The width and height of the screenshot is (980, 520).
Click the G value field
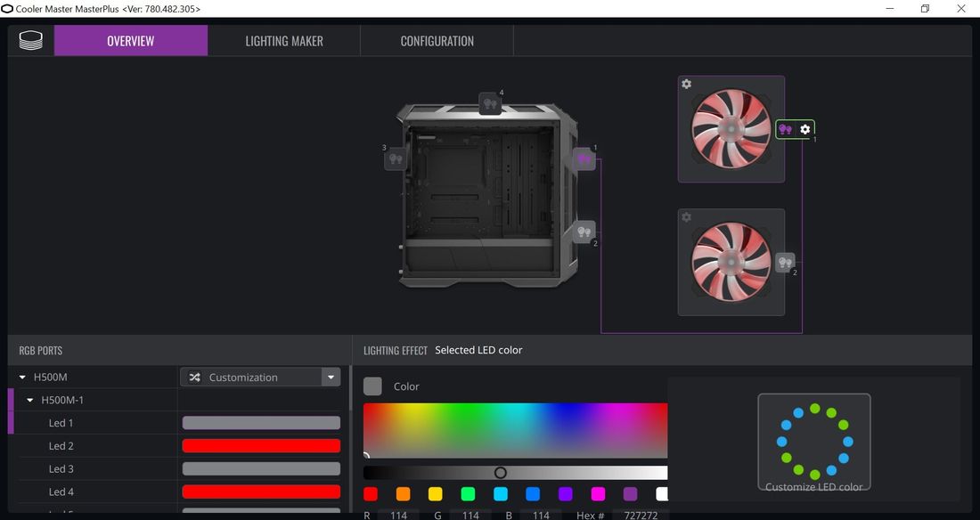[x=470, y=516]
